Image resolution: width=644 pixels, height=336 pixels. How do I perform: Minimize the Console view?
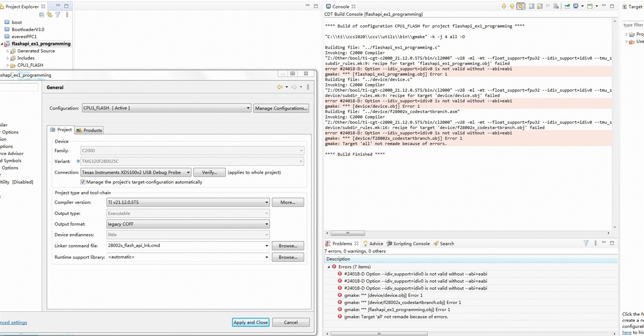(604, 6)
